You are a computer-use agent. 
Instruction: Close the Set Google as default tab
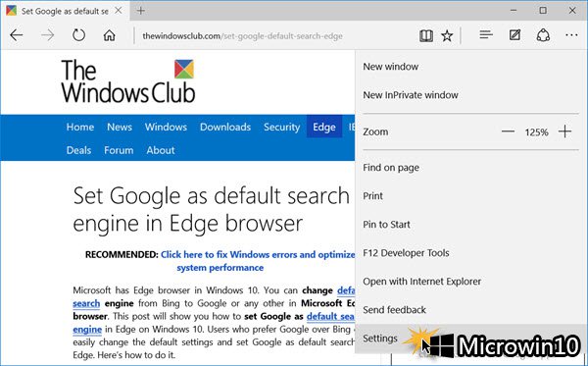(x=119, y=11)
